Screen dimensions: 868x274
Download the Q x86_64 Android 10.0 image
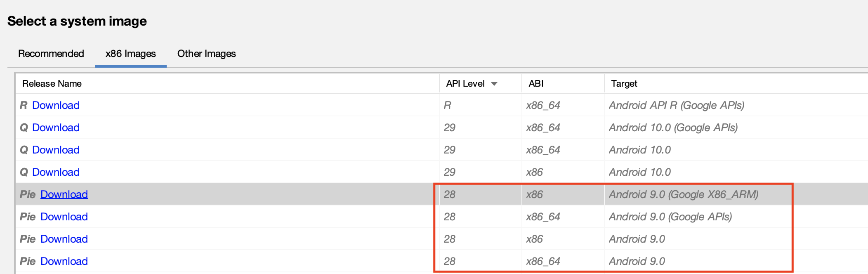[56, 150]
